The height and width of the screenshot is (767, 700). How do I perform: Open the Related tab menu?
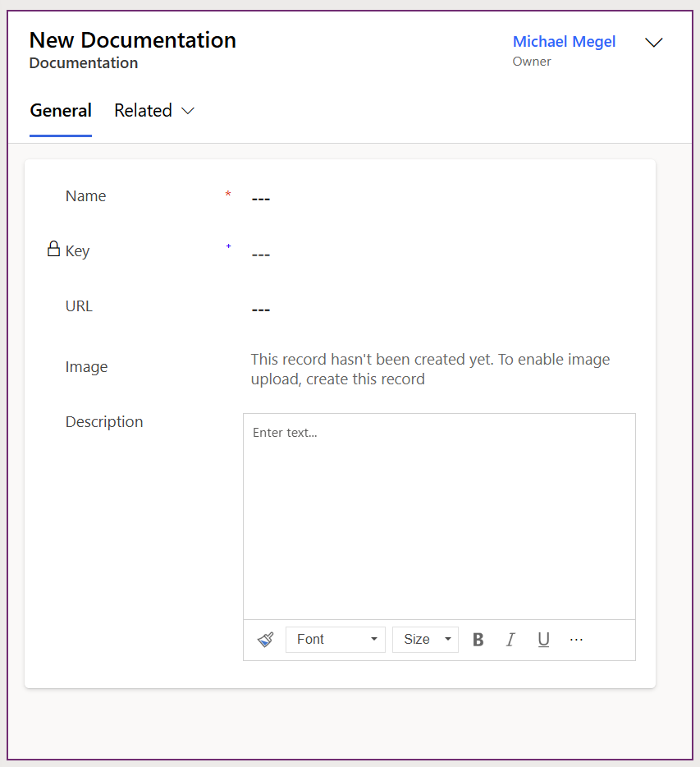click(x=154, y=111)
